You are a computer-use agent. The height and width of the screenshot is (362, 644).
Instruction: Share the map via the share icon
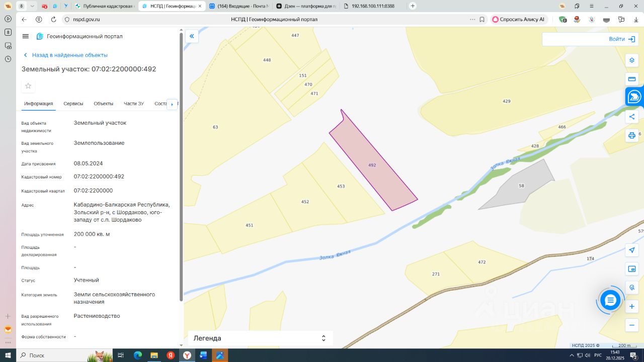point(632,117)
